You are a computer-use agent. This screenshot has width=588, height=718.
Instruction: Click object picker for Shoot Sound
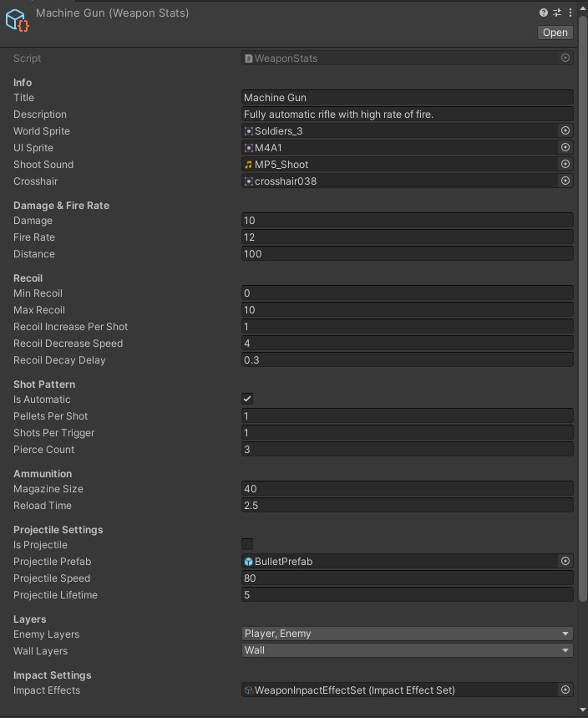tap(565, 165)
